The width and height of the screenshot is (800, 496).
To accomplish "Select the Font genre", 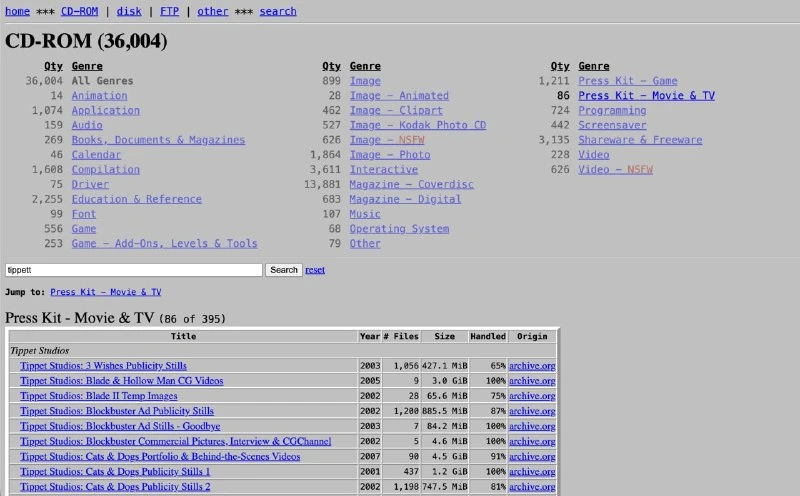I will point(84,214).
